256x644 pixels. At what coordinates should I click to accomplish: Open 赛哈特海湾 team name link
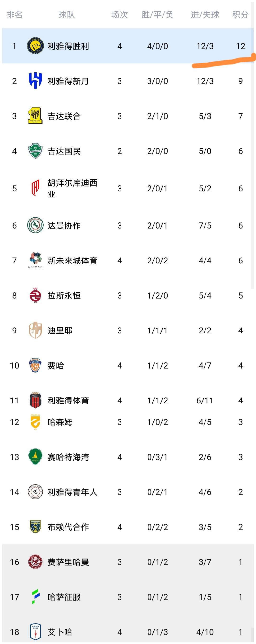[68, 457]
